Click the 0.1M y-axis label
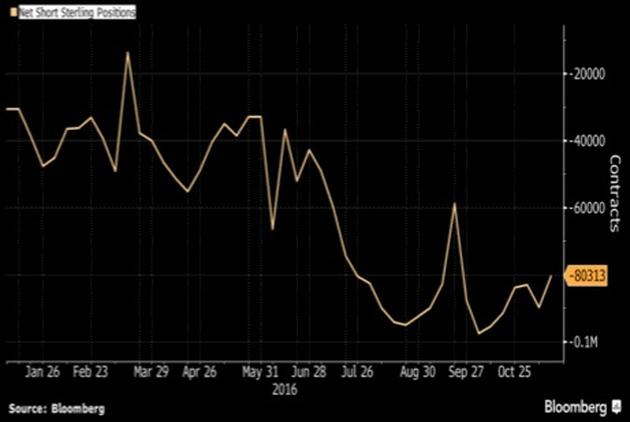 point(582,342)
